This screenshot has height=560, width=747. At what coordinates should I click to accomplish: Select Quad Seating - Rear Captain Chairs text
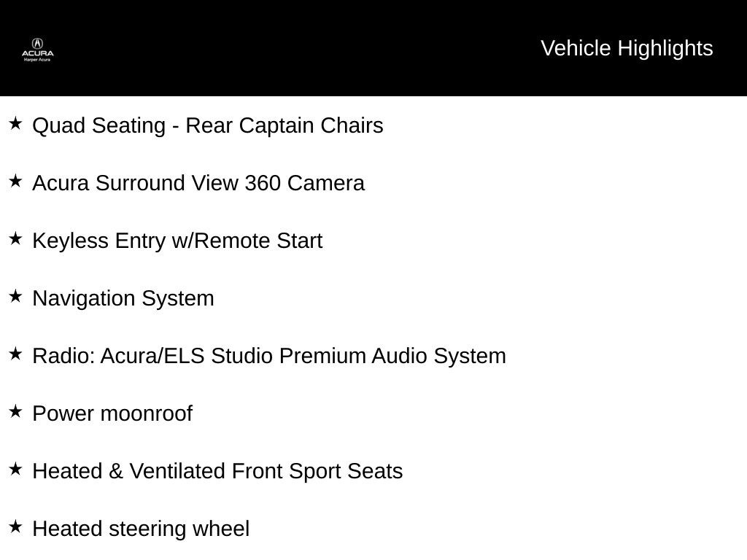pos(208,125)
